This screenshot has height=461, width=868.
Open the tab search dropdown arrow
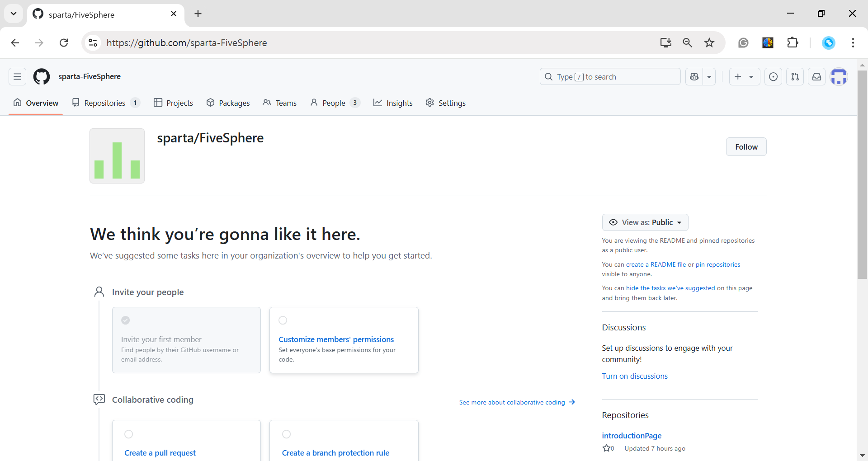pos(14,14)
